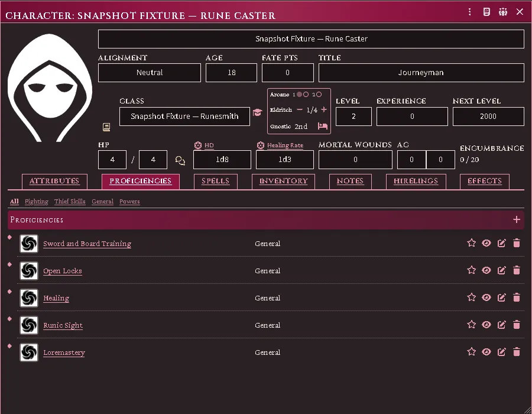Edit the Healing proficiency

[501, 297]
